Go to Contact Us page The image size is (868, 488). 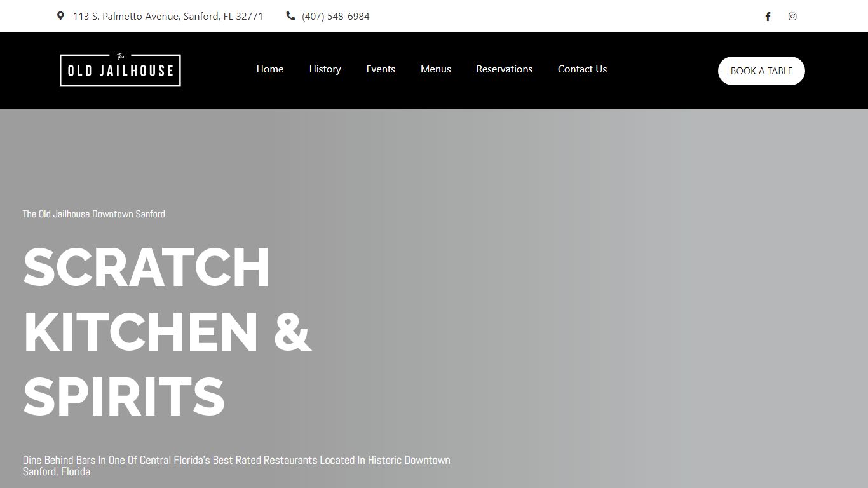(582, 69)
